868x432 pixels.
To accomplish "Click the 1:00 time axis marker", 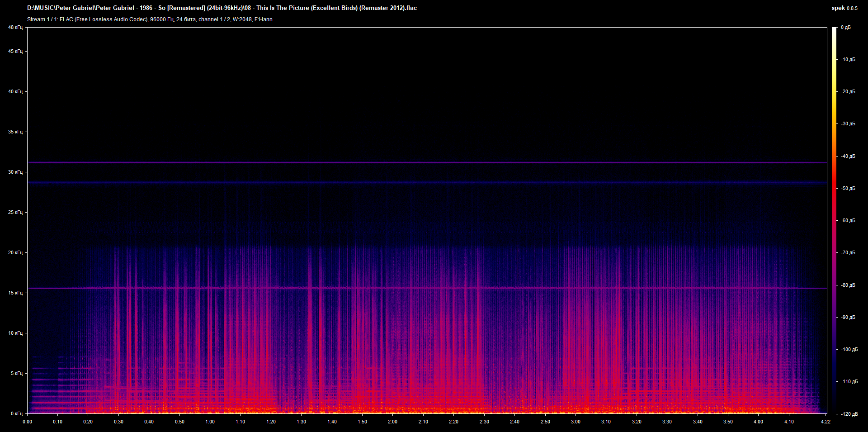I will (210, 422).
